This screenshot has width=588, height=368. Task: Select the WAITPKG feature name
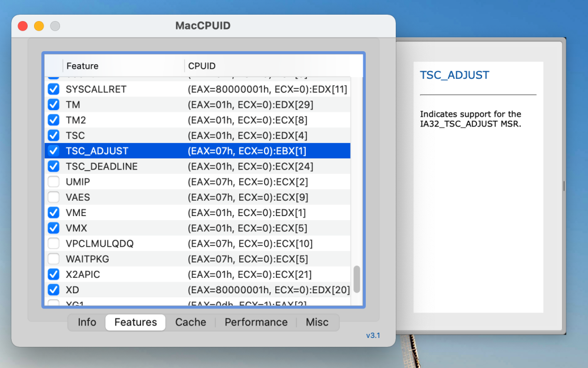[x=88, y=258]
